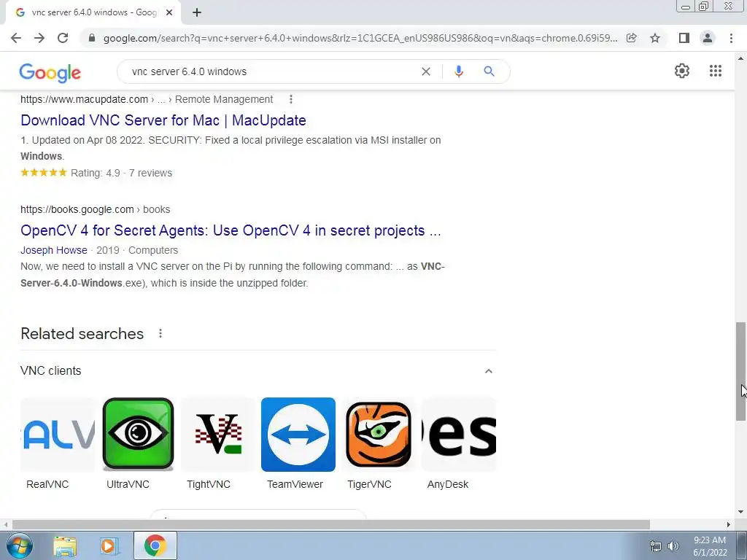
Task: Click the Google logo
Action: (50, 72)
